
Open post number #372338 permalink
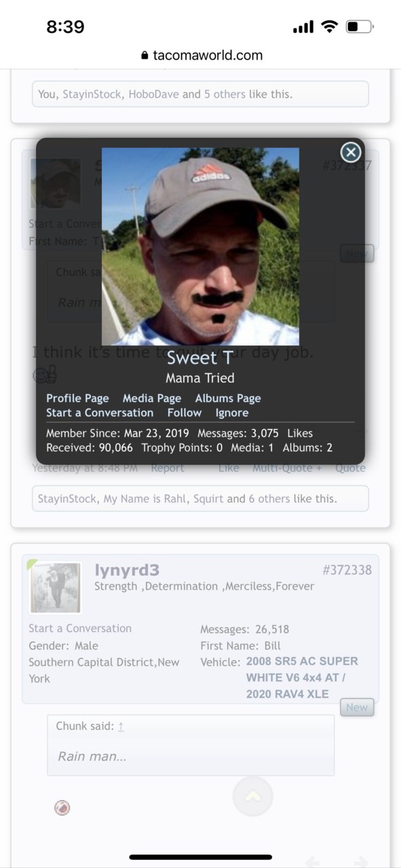tap(347, 569)
